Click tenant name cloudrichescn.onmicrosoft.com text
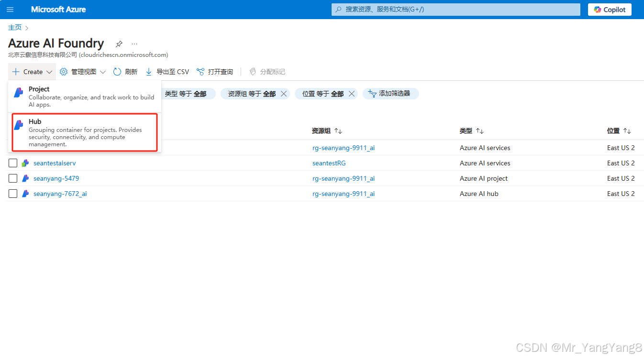644x358 pixels. (123, 55)
